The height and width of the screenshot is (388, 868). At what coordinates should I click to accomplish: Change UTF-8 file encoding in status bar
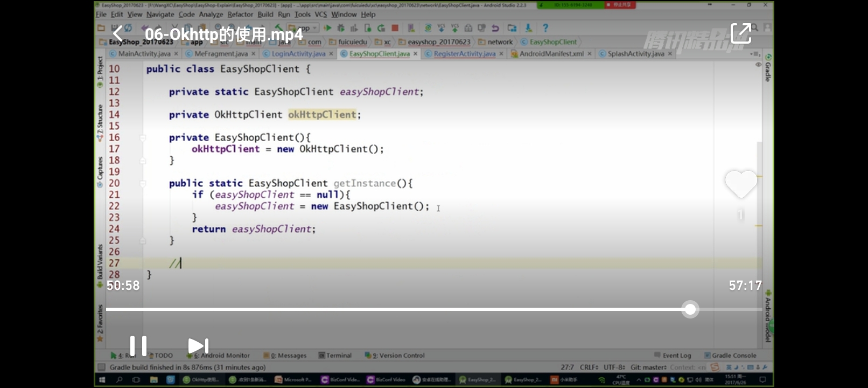pyautogui.click(x=614, y=368)
